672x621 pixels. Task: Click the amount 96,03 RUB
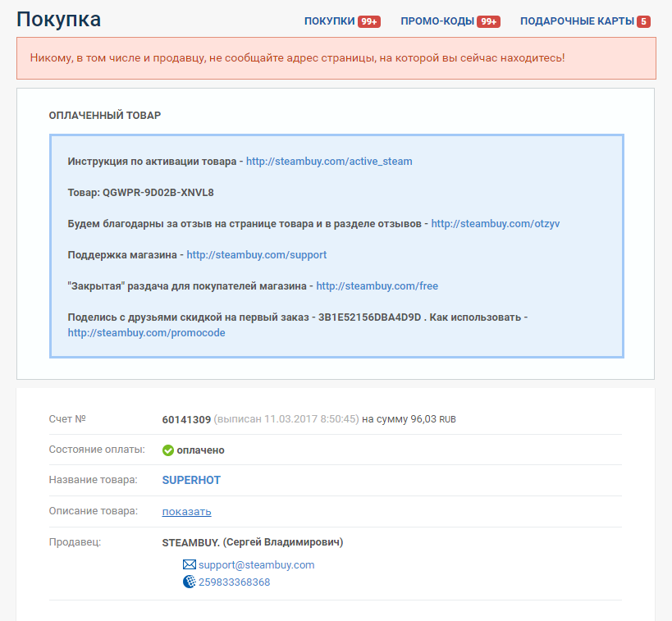pyautogui.click(x=433, y=419)
